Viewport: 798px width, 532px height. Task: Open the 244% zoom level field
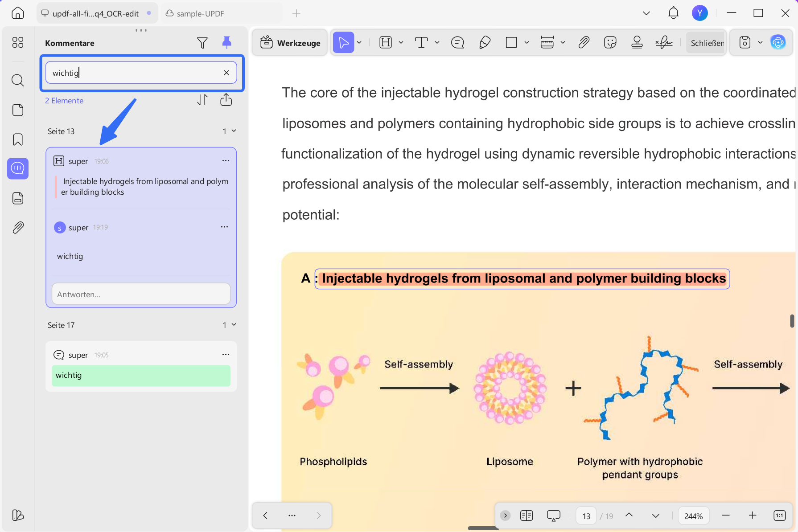click(694, 516)
